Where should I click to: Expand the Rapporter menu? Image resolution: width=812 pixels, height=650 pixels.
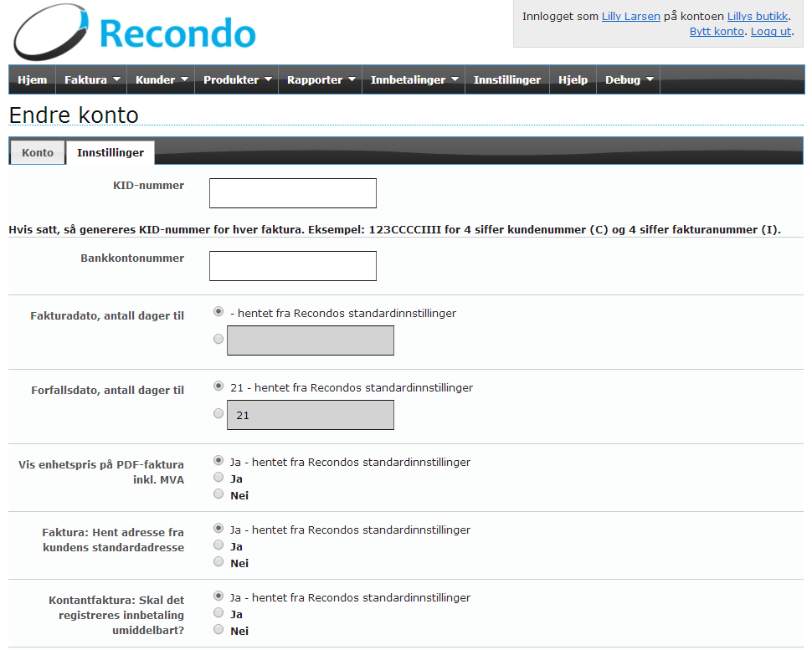tap(321, 80)
